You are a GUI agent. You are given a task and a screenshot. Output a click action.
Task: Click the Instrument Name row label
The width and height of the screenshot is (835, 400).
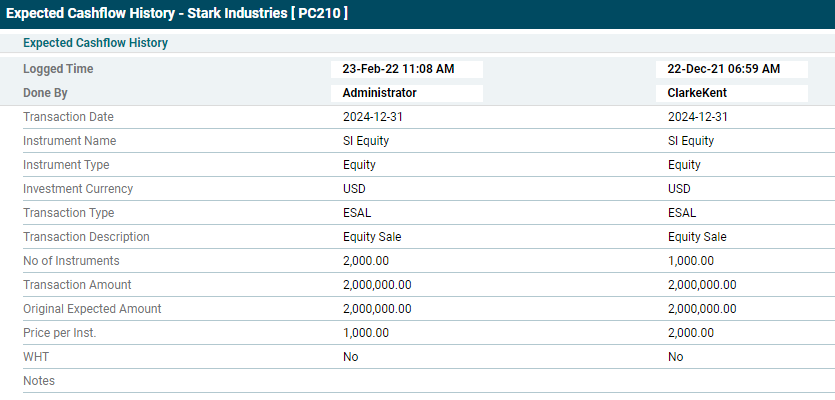coord(69,141)
